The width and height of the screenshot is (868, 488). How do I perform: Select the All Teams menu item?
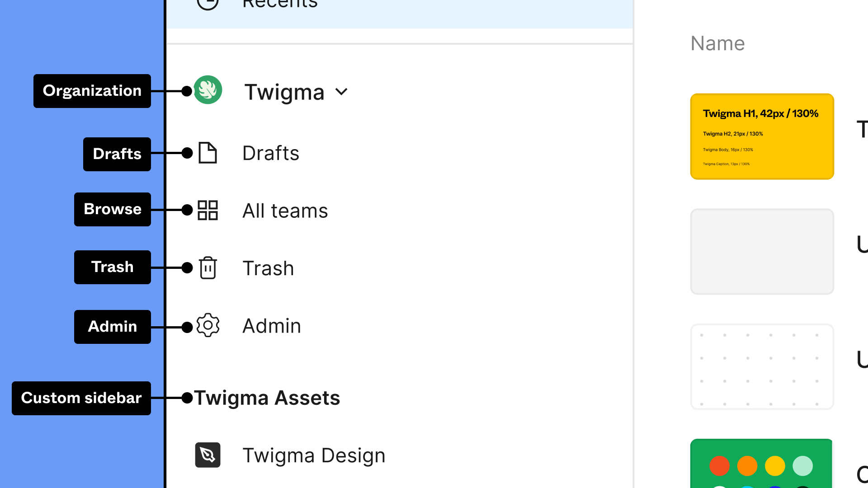click(x=285, y=210)
